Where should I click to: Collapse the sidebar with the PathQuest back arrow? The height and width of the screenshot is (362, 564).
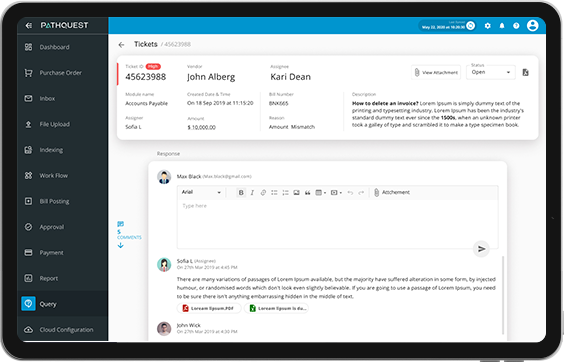point(28,25)
